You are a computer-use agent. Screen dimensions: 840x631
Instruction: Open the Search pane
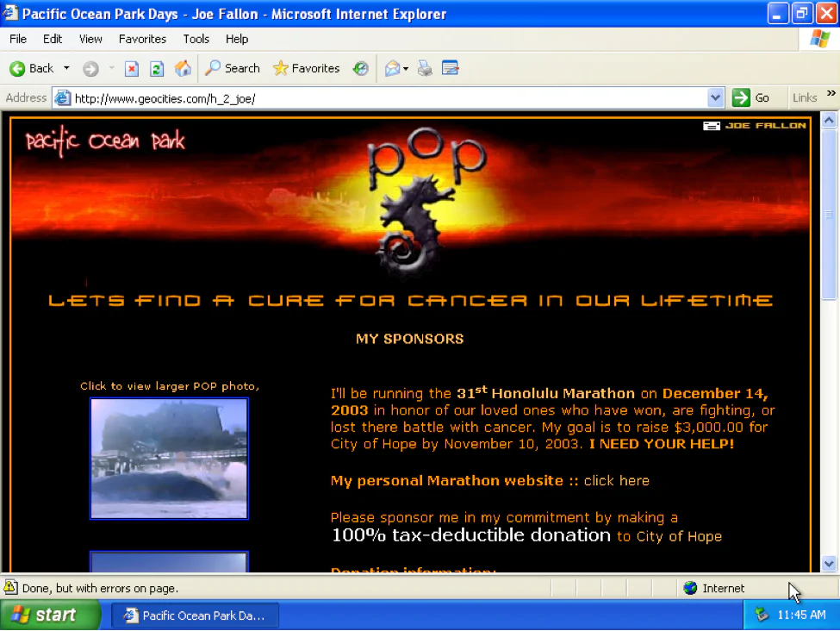click(233, 69)
